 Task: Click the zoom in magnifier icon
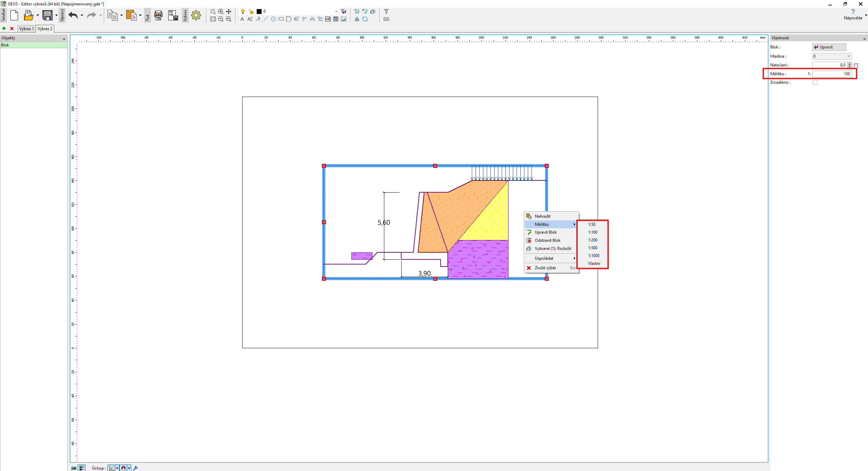[x=221, y=12]
